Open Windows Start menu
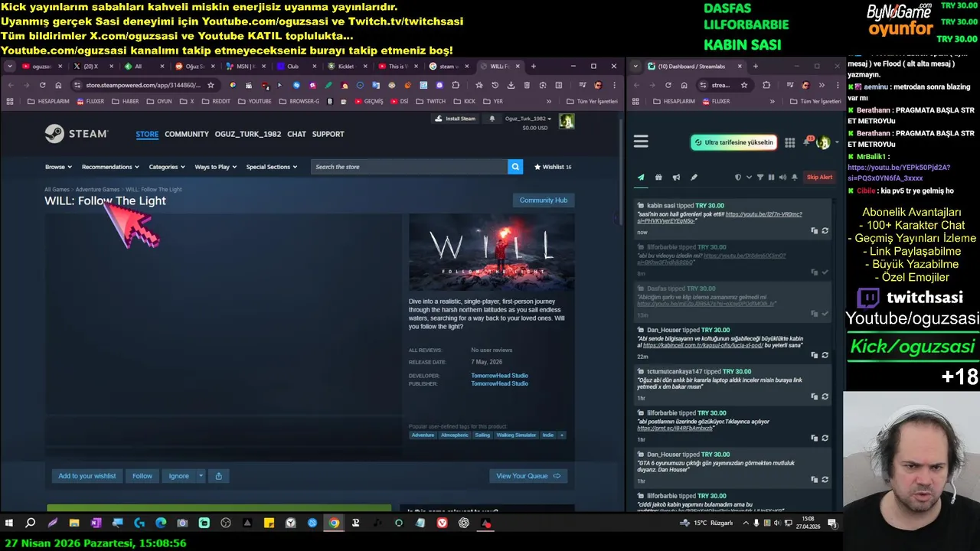Screen dimensions: 980x551 point(9,523)
